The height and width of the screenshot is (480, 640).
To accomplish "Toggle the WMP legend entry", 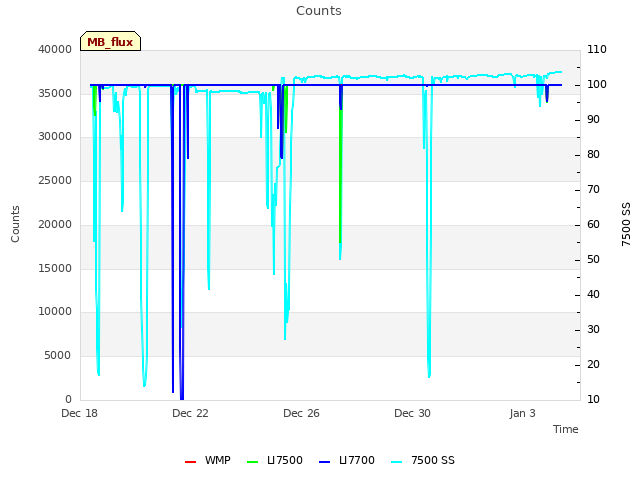I will [x=207, y=460].
